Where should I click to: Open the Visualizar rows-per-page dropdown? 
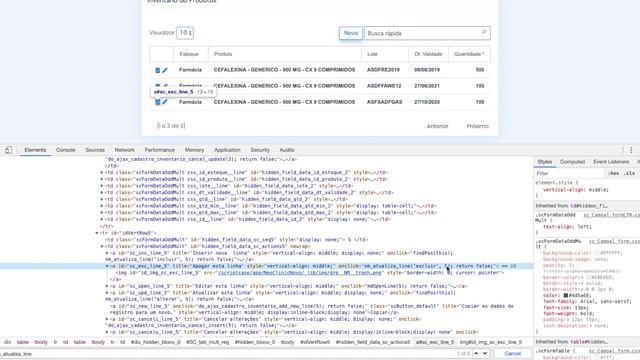click(x=185, y=33)
